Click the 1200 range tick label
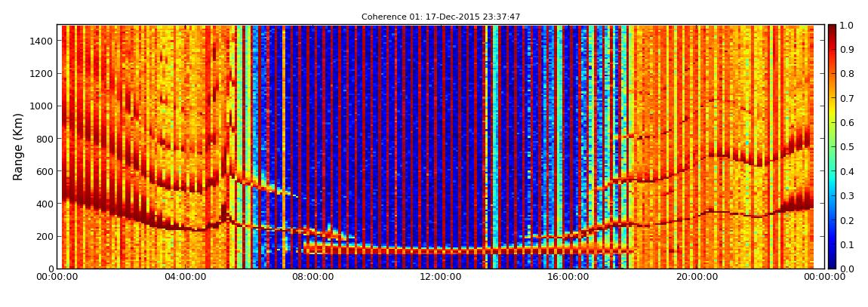Image resolution: width=868 pixels, height=307 pixels. coord(42,74)
